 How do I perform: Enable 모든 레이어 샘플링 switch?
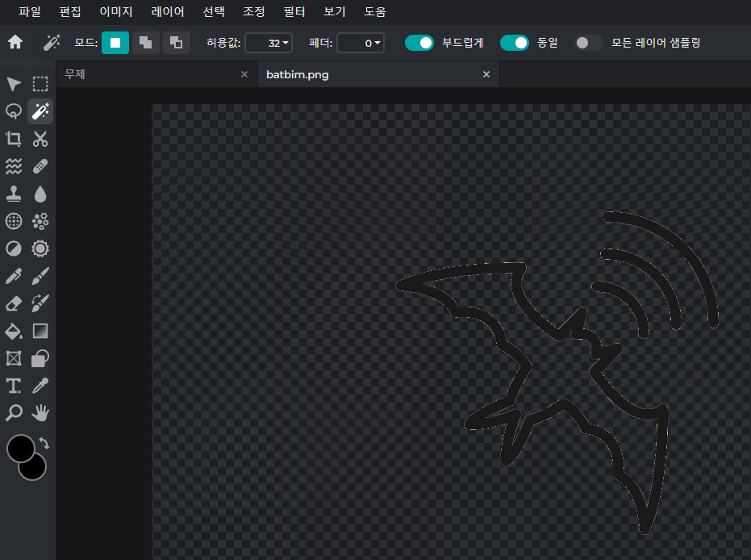pos(588,43)
